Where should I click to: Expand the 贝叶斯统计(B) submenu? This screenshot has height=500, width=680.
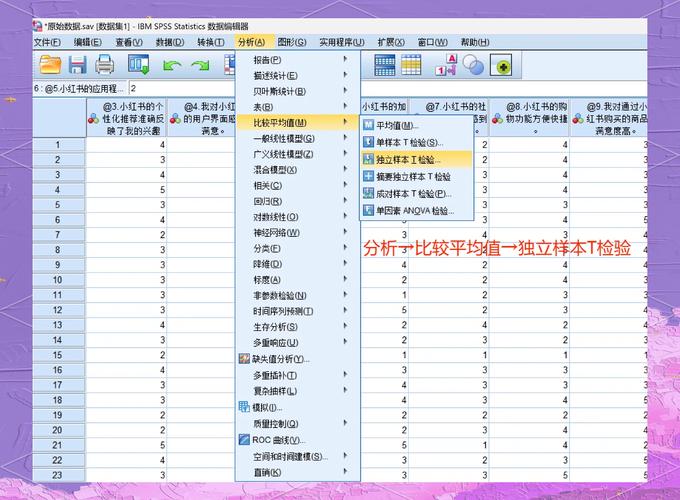click(x=298, y=92)
